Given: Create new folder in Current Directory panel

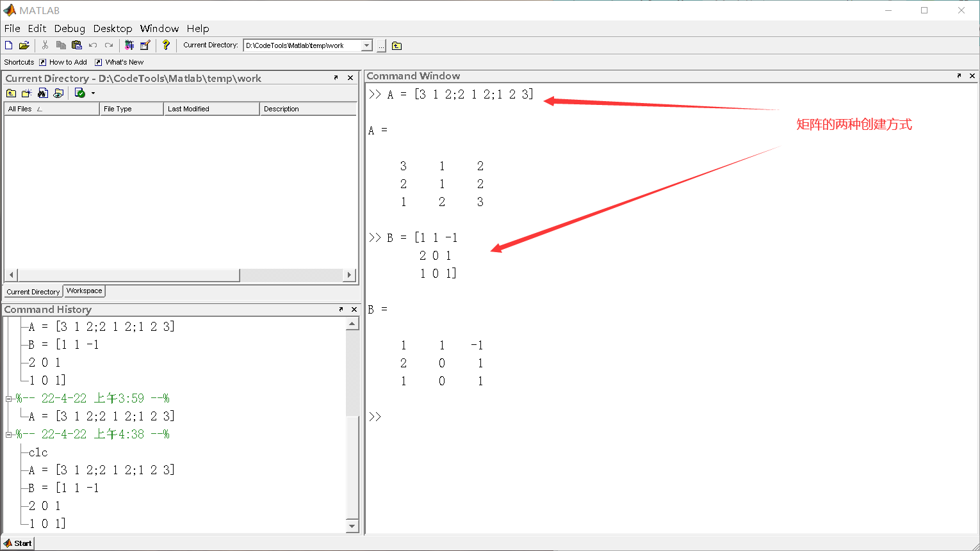Looking at the screenshot, I should pos(27,93).
